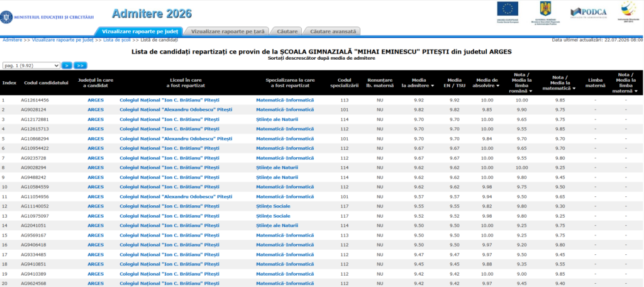Screen dimensions: 644x287
Task: Click the Codul candidatului column header
Action: 46,82
